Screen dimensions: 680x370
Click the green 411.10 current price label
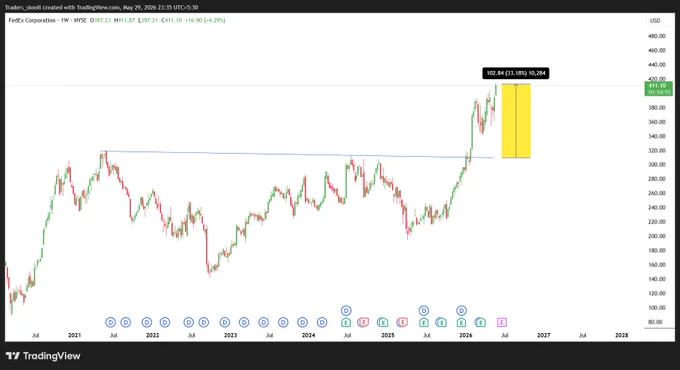pos(659,88)
